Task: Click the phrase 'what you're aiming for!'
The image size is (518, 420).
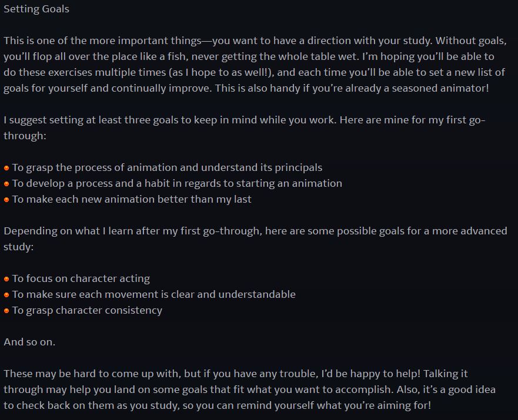Action: click(374, 405)
